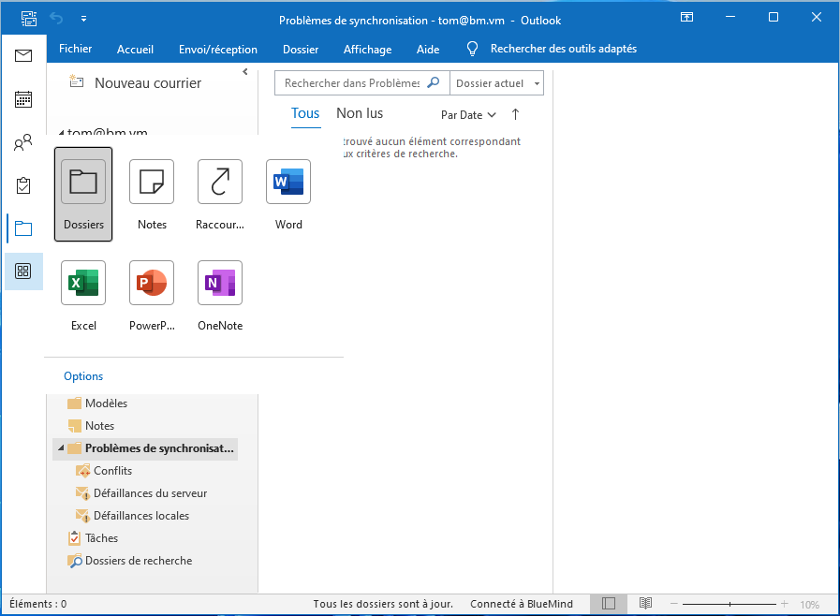Open the Calendar view icon

tap(23, 98)
